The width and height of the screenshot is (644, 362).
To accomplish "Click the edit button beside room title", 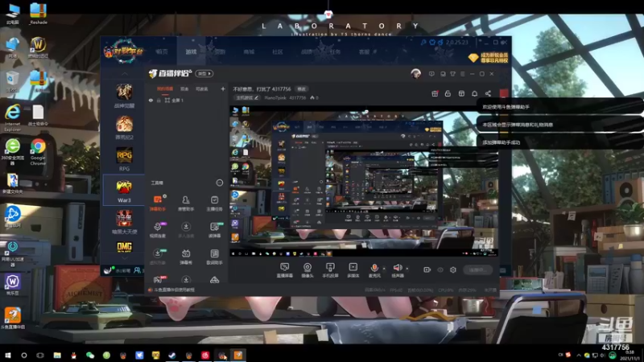I will click(301, 89).
